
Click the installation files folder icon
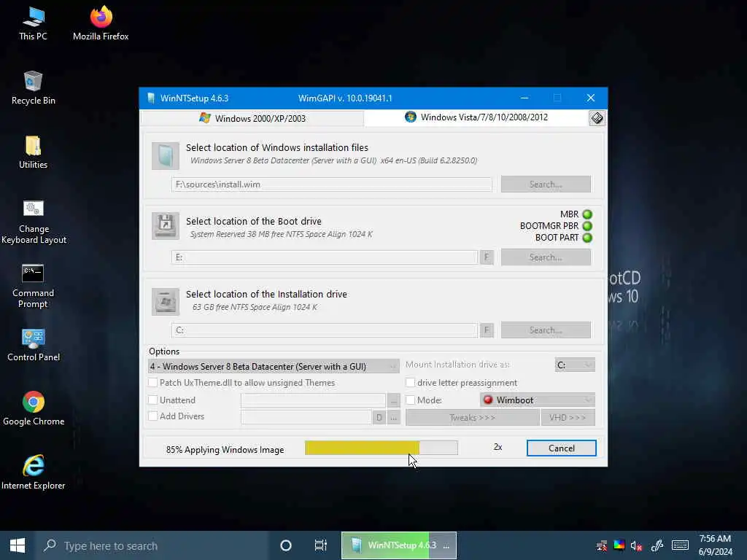(166, 156)
